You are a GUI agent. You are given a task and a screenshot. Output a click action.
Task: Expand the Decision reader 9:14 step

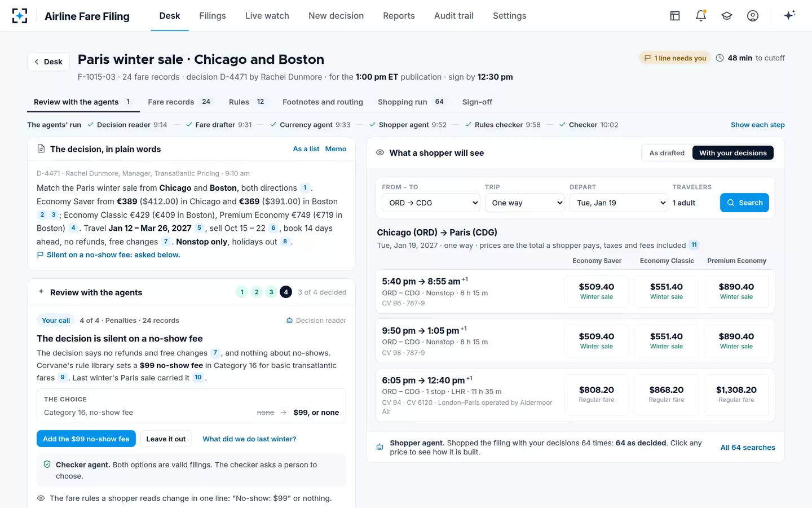127,125
